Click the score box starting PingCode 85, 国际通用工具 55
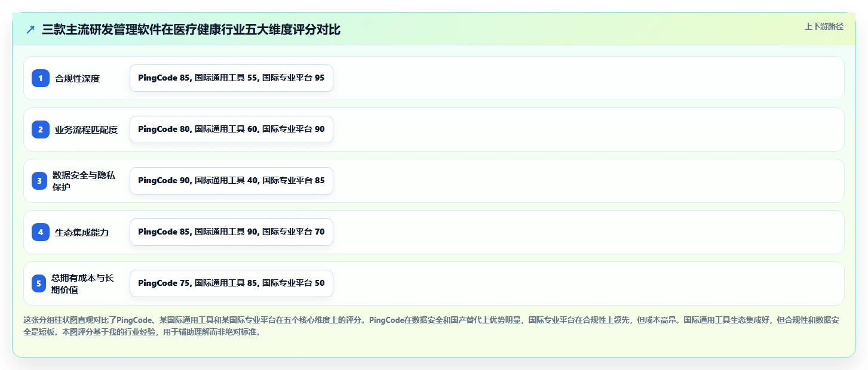This screenshot has width=868, height=370. click(231, 78)
